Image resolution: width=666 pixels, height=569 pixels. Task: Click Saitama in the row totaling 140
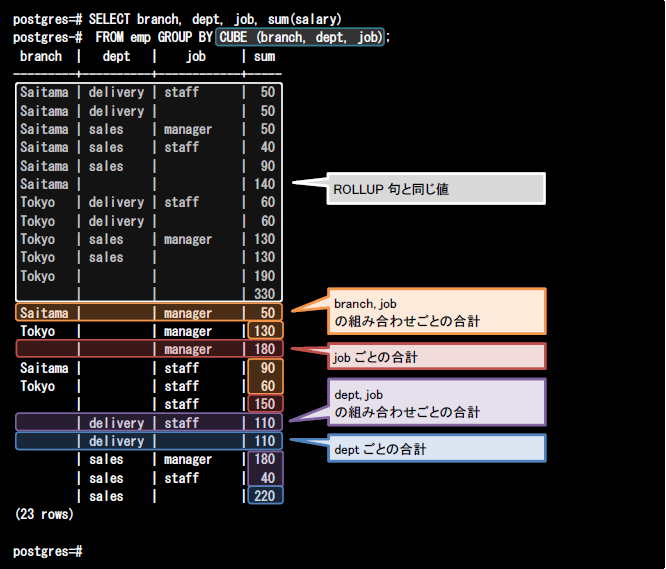pyautogui.click(x=44, y=184)
